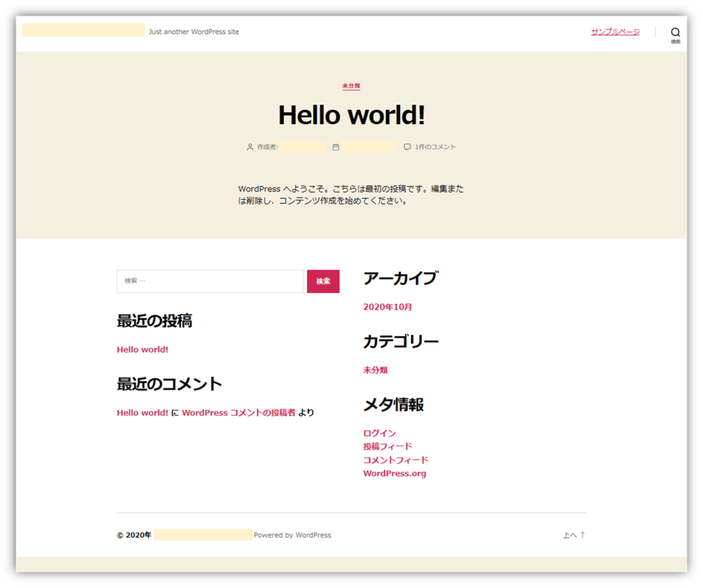Open the Powered by WordPress footer link
Viewport: 703px width, 588px height.
coord(293,535)
